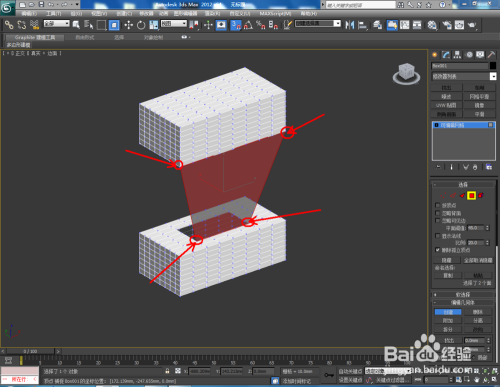Open the Layer Manager icon

(x=377, y=25)
